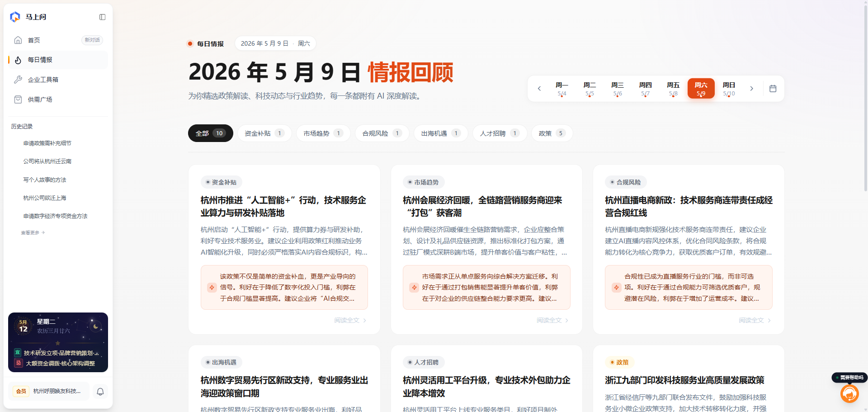
Task: Open article 杭州灵活用工平台升级
Action: (x=486, y=387)
